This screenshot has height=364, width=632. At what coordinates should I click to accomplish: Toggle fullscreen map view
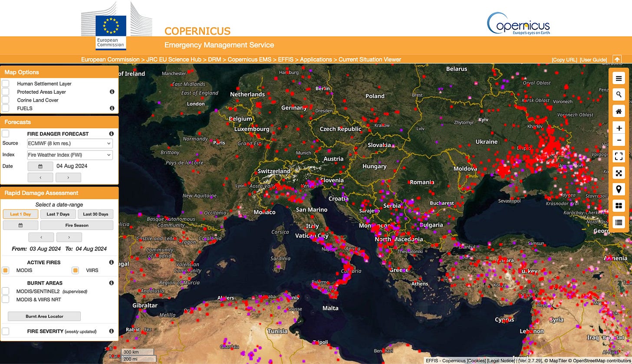click(x=619, y=156)
